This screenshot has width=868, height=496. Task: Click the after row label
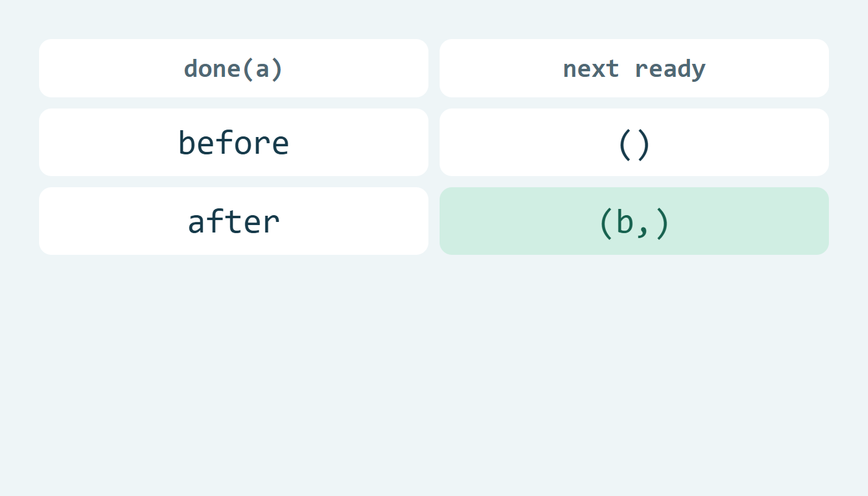[234, 221]
